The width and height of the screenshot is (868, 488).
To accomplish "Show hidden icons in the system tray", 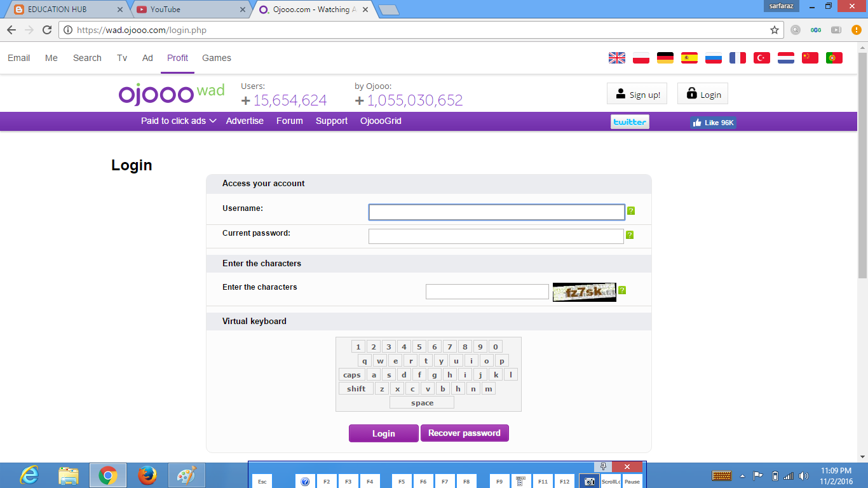I will pyautogui.click(x=742, y=475).
